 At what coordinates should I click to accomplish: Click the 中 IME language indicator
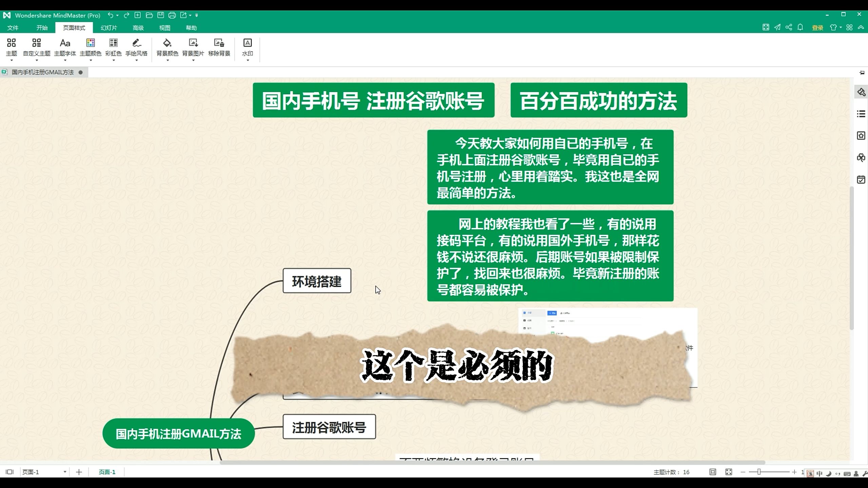(x=820, y=474)
